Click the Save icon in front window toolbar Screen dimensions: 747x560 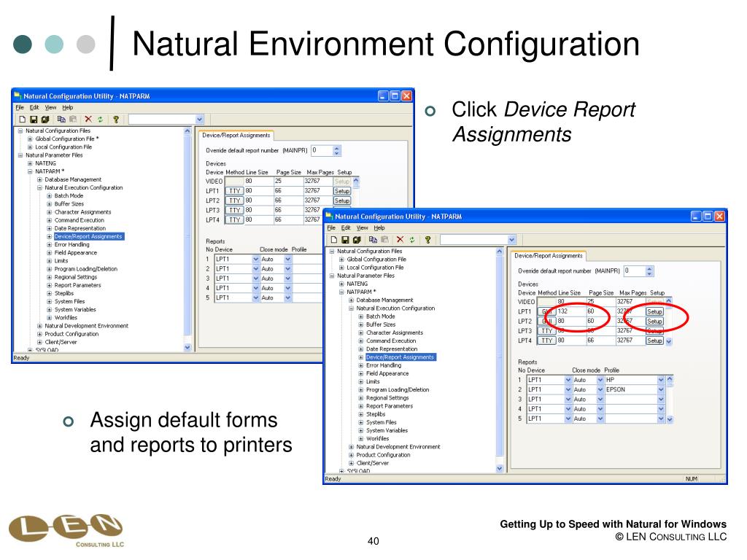(x=345, y=240)
